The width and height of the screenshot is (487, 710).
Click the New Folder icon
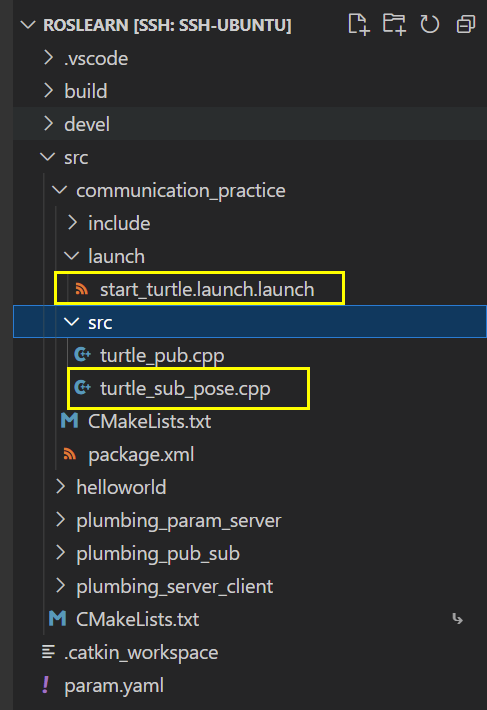tap(394, 24)
